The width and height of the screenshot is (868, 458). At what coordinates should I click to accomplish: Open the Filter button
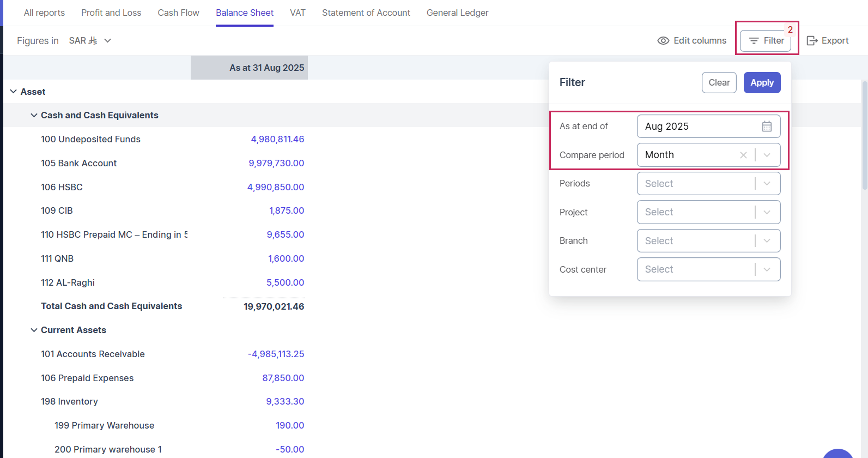click(x=766, y=41)
